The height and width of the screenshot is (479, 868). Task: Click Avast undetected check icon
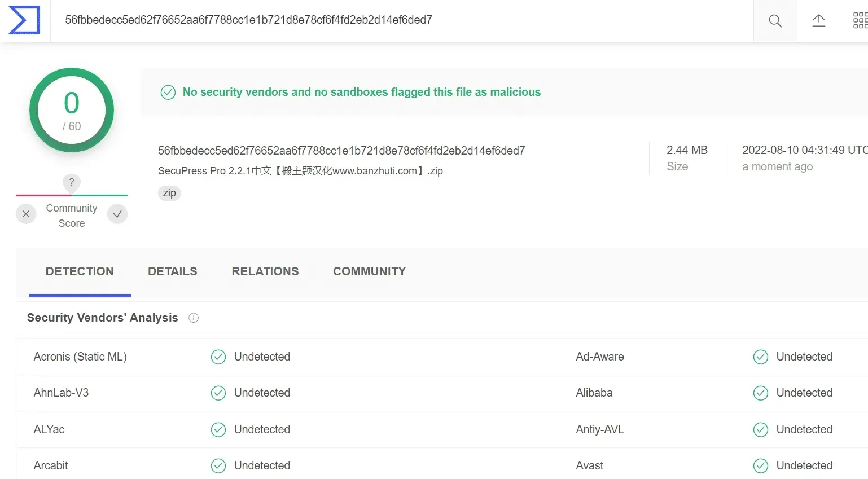tap(761, 465)
